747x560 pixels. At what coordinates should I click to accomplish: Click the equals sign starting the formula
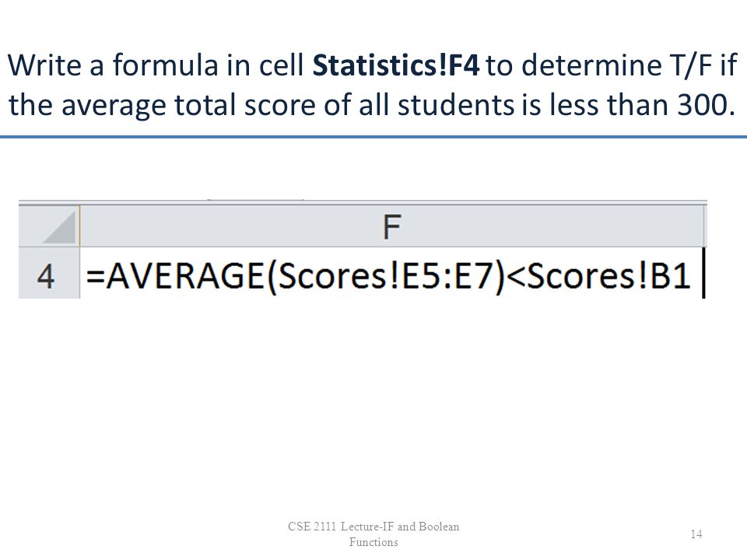(95, 276)
